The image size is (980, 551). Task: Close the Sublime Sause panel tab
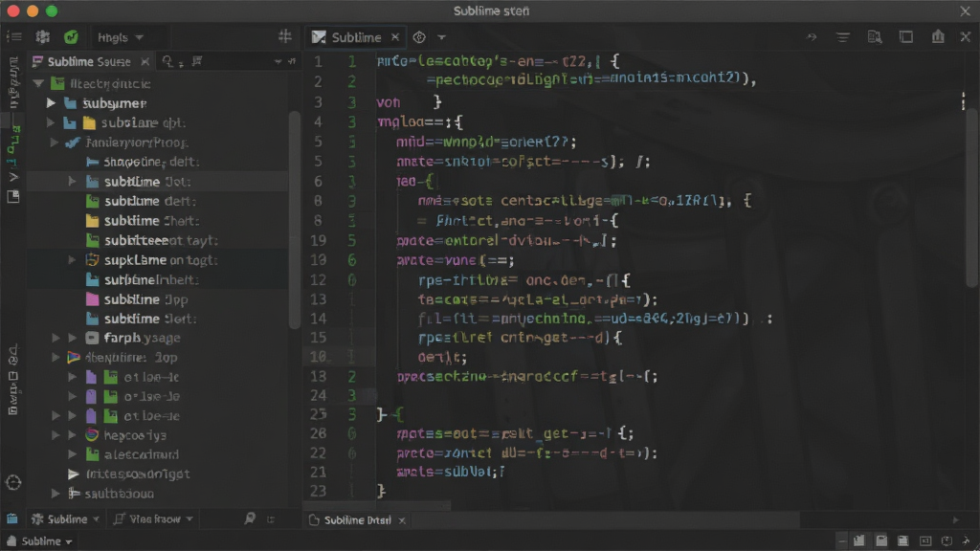pos(145,61)
